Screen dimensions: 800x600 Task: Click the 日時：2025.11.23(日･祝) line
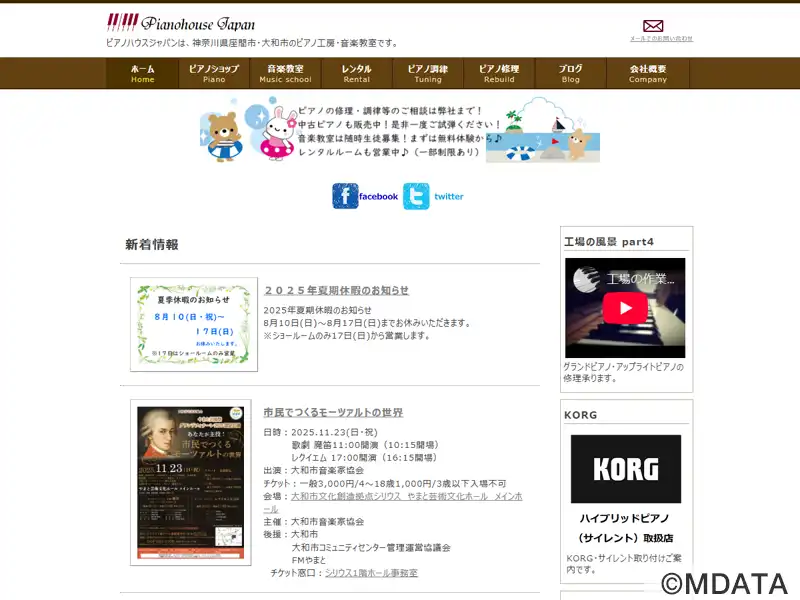[x=320, y=432]
